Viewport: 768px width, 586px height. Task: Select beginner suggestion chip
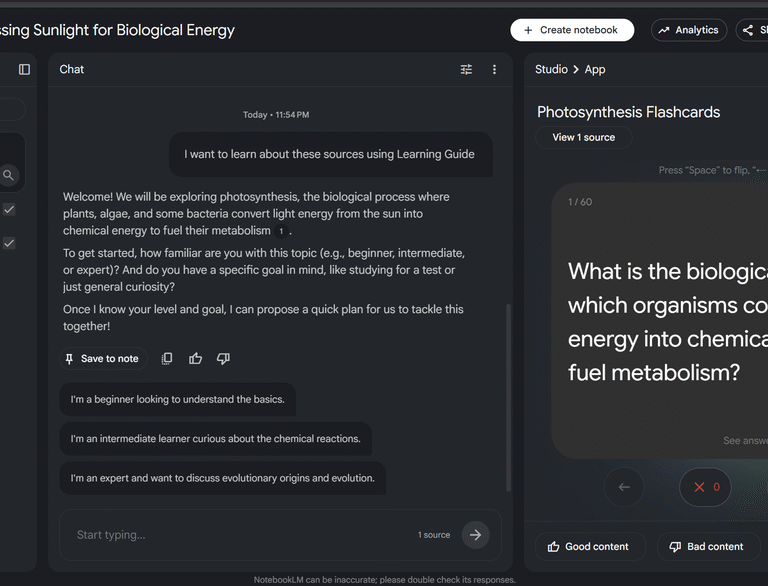coord(177,399)
